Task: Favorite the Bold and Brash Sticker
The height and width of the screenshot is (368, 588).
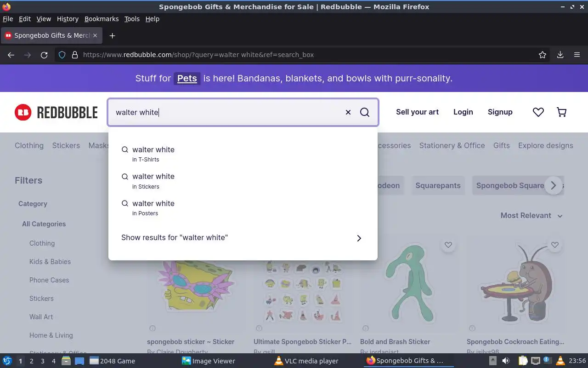Action: [x=448, y=245]
